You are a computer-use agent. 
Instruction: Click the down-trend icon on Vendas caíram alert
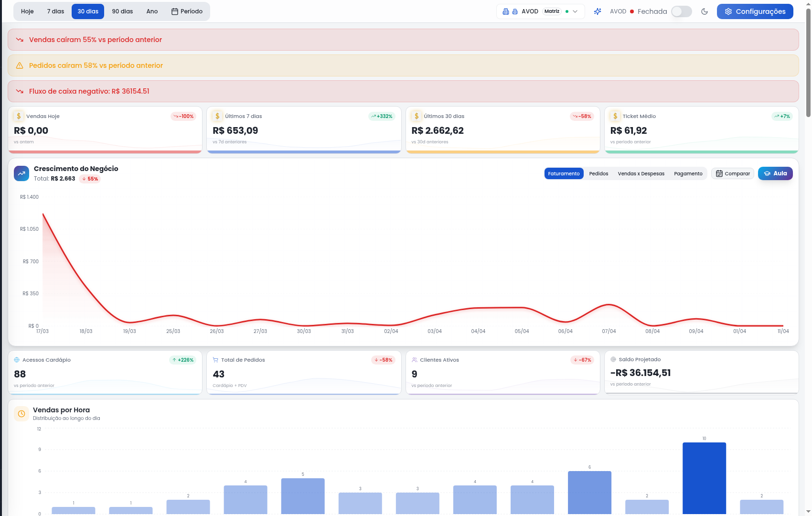[20, 40]
